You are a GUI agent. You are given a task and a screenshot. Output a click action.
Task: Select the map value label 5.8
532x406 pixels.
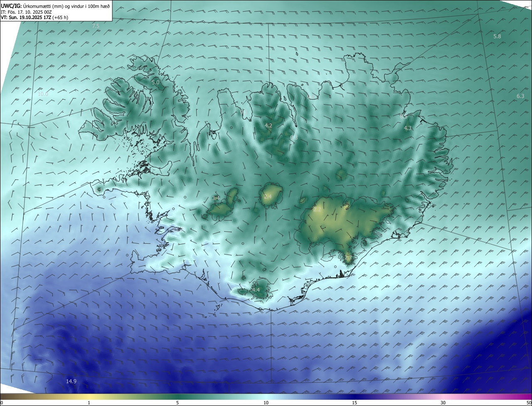click(497, 37)
